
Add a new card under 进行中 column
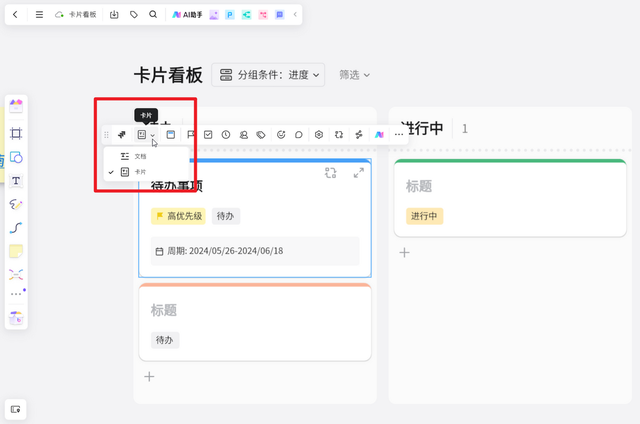coord(404,253)
